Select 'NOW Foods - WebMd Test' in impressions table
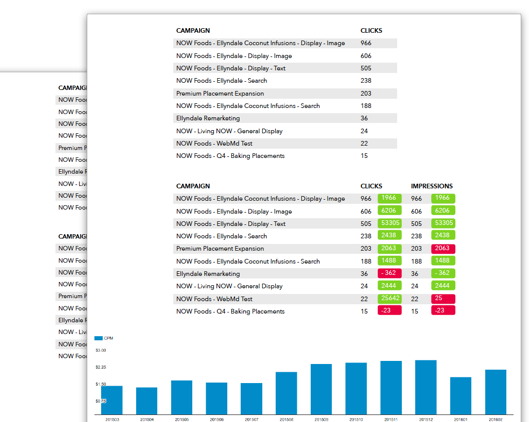 214,299
